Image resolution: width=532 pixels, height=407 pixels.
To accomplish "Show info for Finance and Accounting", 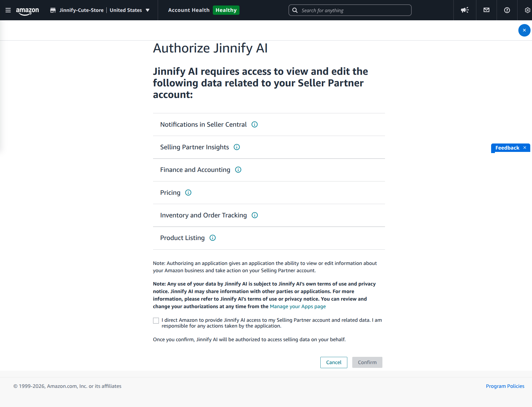I will tap(238, 170).
